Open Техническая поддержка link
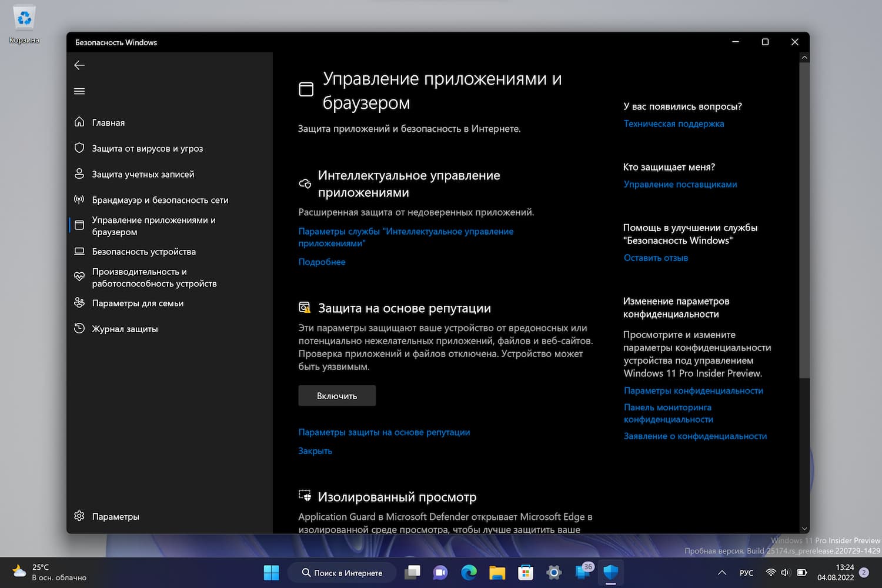This screenshot has width=882, height=588. point(674,124)
